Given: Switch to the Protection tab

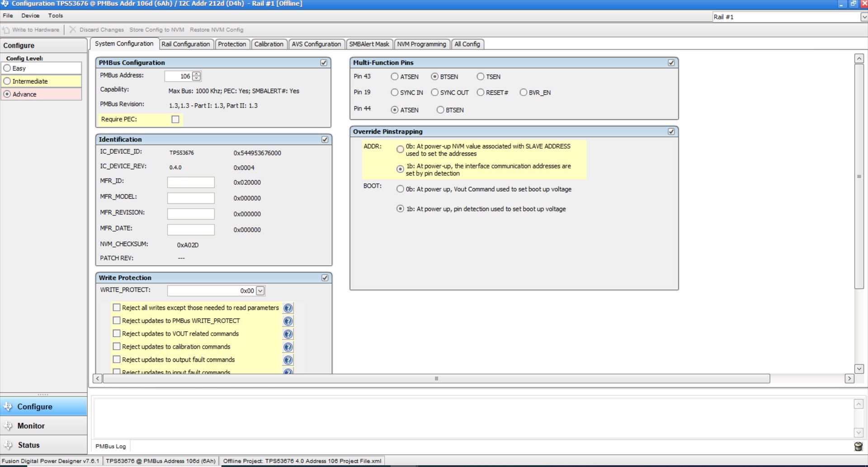Looking at the screenshot, I should tap(232, 44).
